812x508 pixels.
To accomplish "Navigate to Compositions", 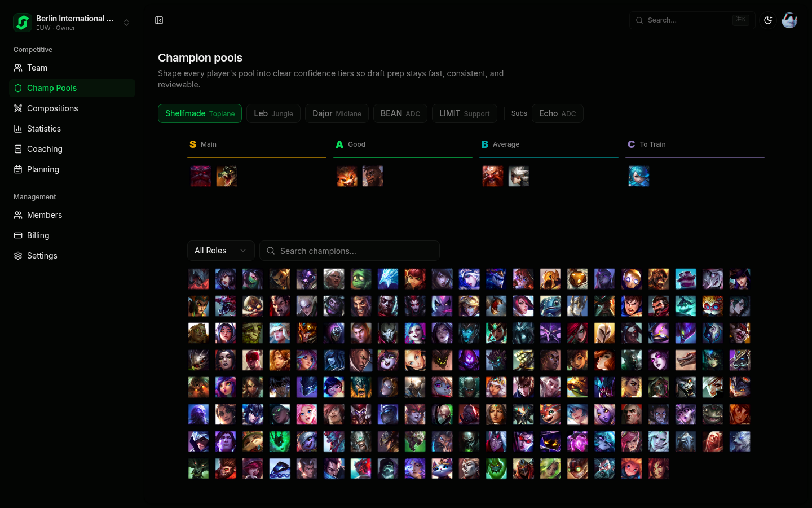I will tap(72, 108).
